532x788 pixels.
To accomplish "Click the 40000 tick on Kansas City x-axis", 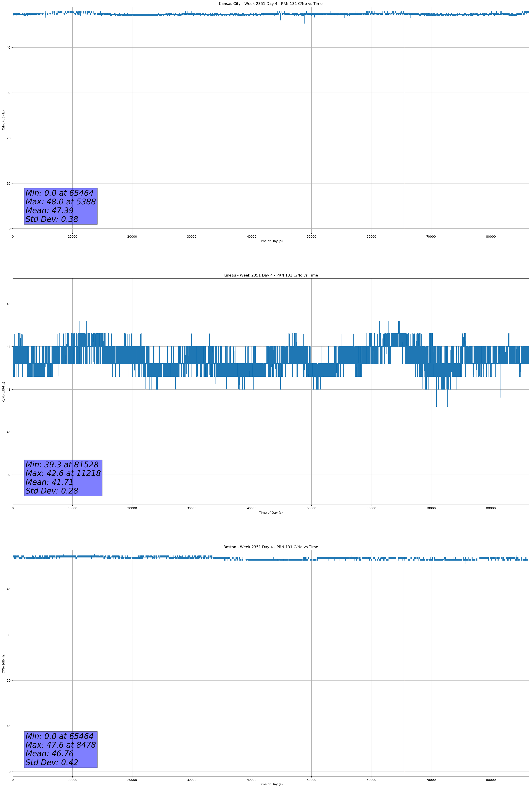I will pyautogui.click(x=252, y=237).
